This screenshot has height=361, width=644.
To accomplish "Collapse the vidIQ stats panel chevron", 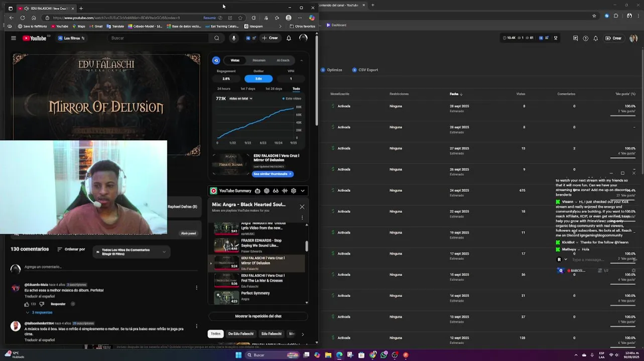I will (302, 60).
